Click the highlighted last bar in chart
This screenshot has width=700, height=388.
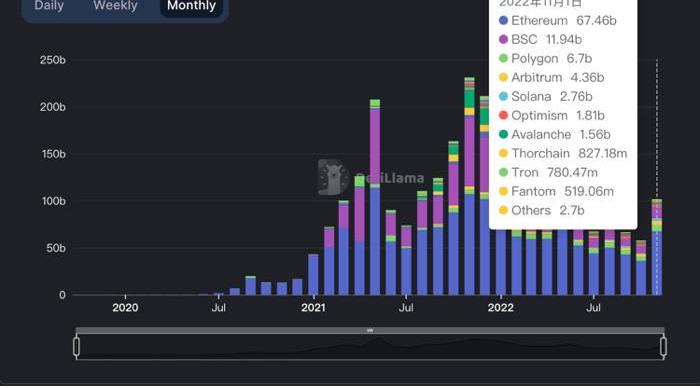(x=657, y=247)
